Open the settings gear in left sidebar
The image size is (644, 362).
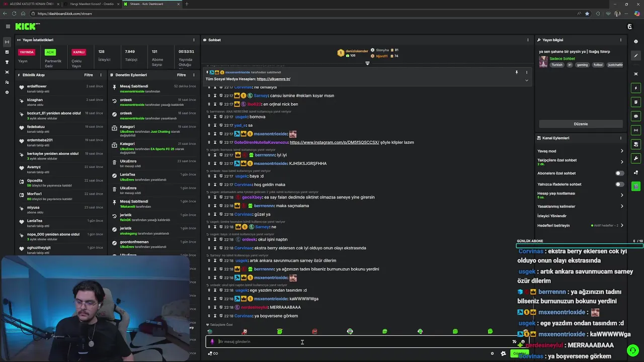pos(7,92)
